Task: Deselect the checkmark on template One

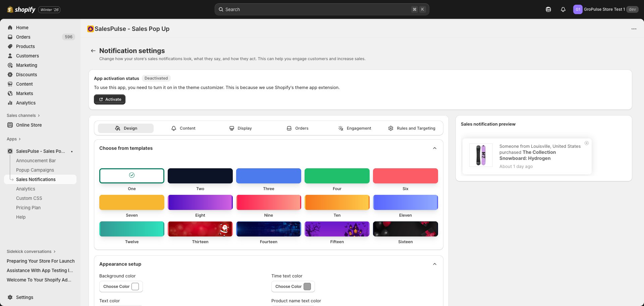Action: [x=131, y=175]
